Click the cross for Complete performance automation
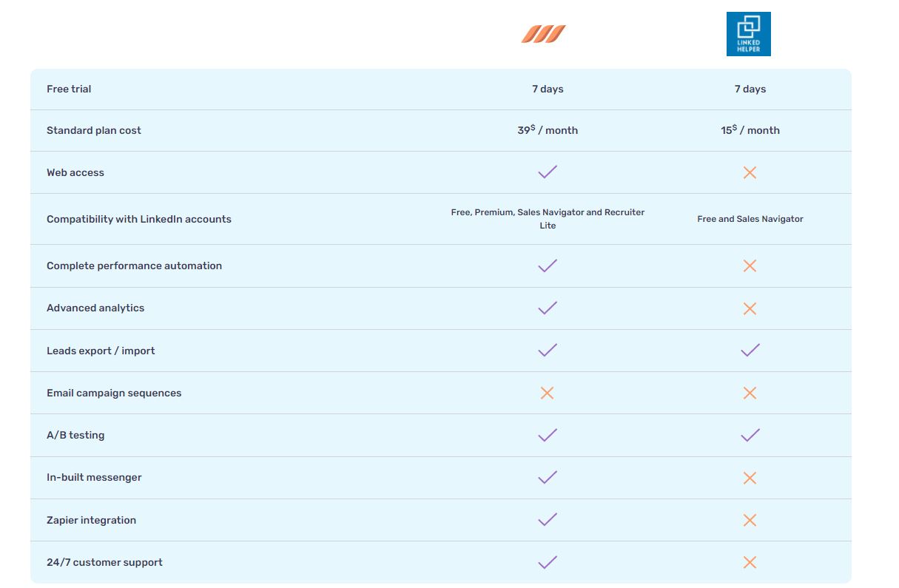Image resolution: width=899 pixels, height=588 pixels. point(750,266)
